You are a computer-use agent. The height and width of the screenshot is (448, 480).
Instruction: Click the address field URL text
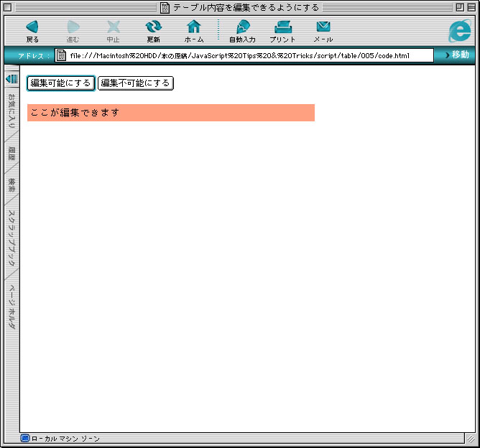click(240, 56)
